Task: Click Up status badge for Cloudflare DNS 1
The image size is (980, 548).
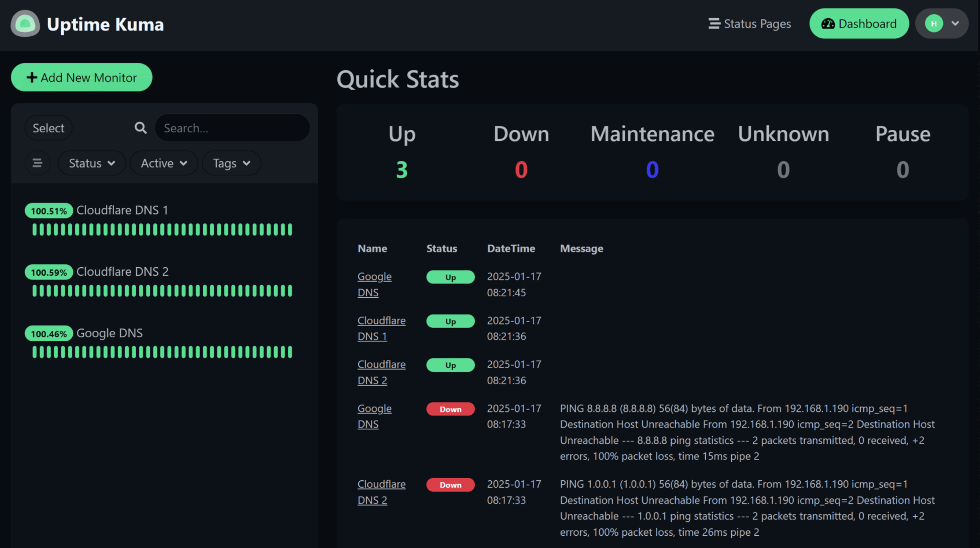Action: pos(450,321)
